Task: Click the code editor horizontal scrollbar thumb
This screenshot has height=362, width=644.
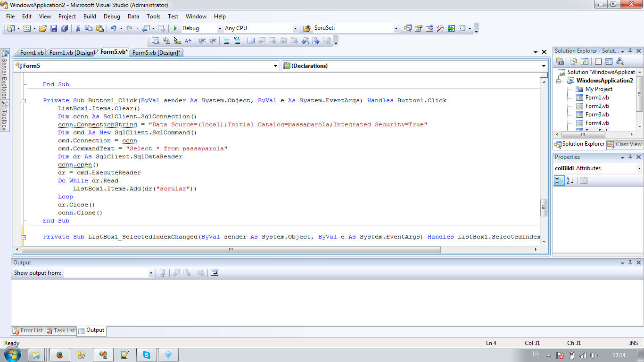Action: click(x=231, y=250)
